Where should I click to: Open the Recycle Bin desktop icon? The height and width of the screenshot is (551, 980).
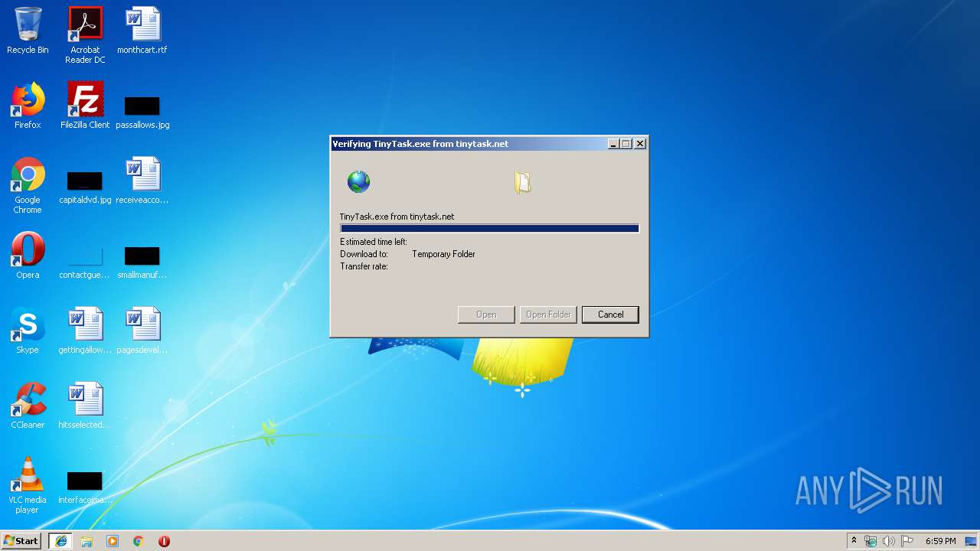[x=28, y=31]
